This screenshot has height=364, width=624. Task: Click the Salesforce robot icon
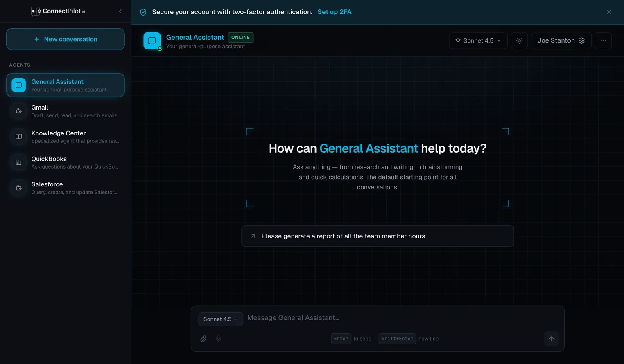[19, 188]
